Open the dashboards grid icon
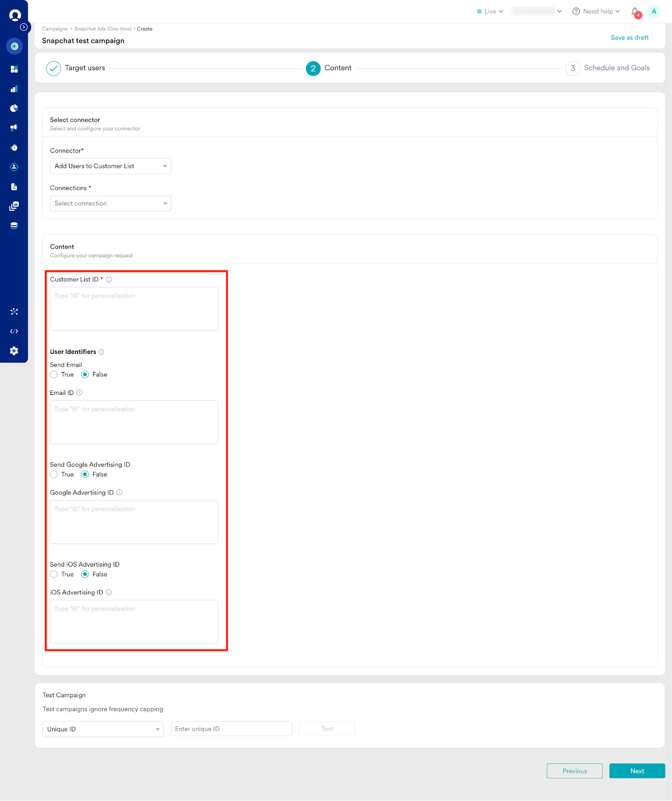 click(x=14, y=69)
